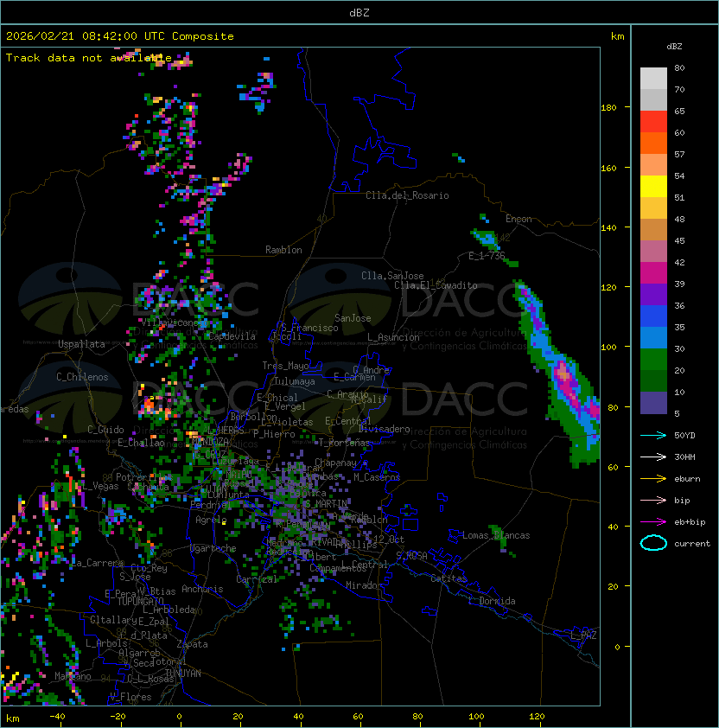Click the 'C_Guido' map label
This screenshot has height=728, width=719.
pos(105,430)
